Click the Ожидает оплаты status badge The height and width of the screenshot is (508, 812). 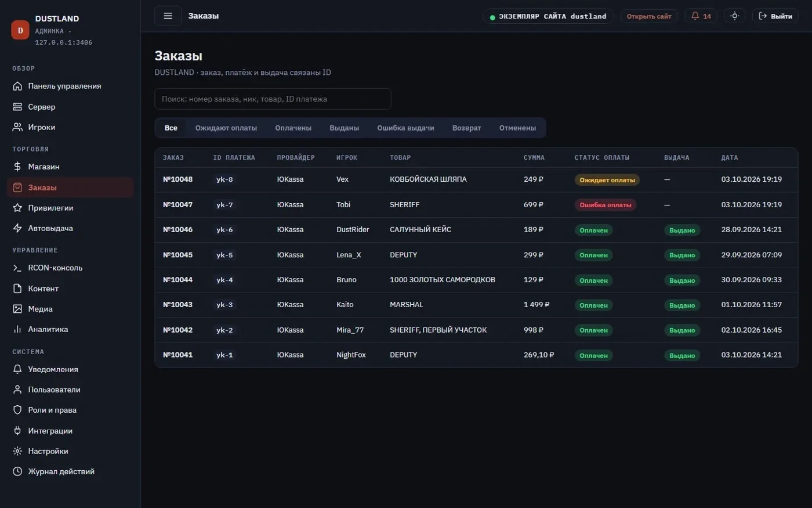pos(607,180)
